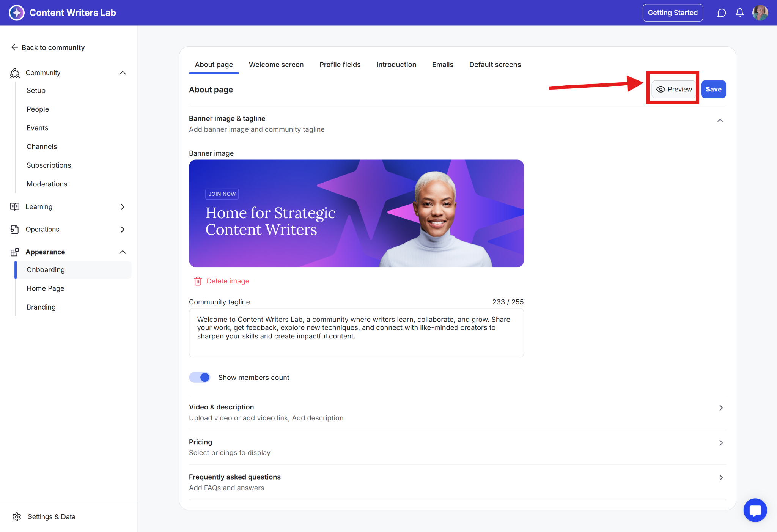Click the notifications bell icon
The height and width of the screenshot is (532, 777).
point(739,13)
